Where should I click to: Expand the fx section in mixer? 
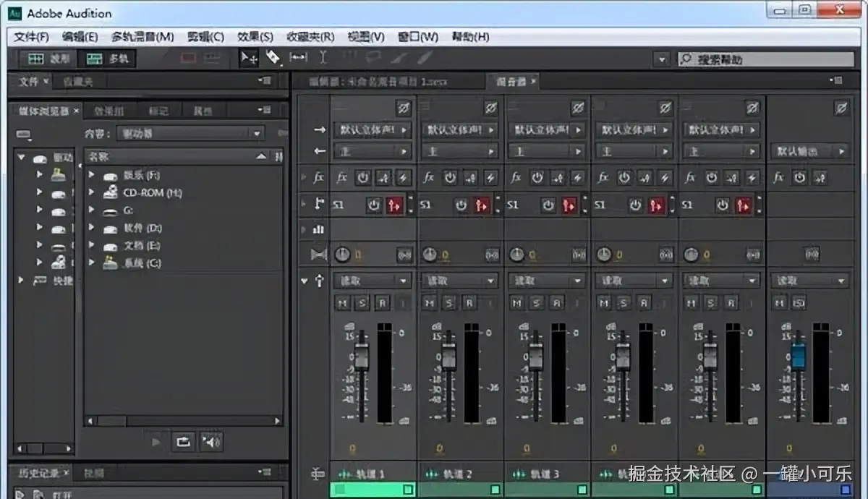pos(304,177)
